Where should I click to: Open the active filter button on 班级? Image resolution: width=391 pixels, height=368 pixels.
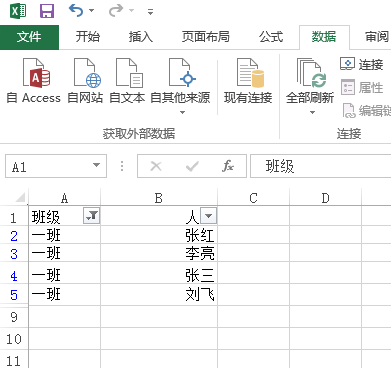pyautogui.click(x=91, y=216)
